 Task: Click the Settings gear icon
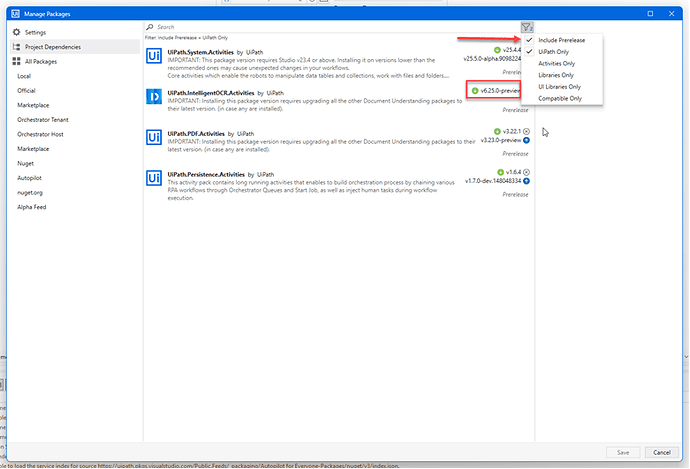click(x=17, y=32)
